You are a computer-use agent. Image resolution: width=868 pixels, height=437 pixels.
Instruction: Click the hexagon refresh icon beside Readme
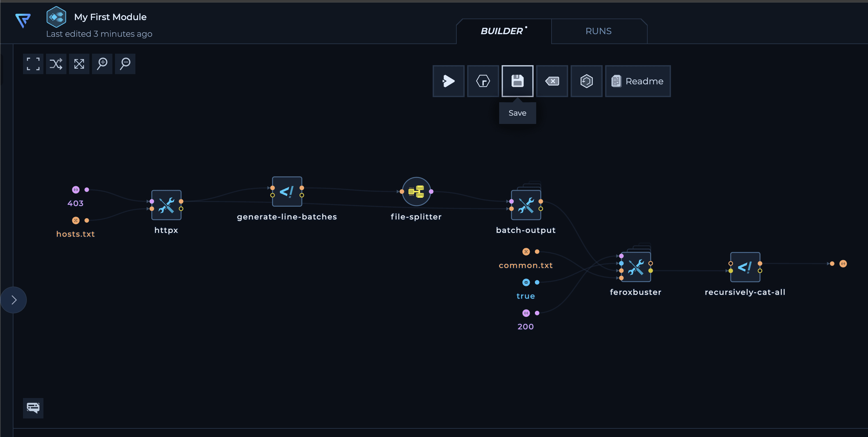point(586,81)
